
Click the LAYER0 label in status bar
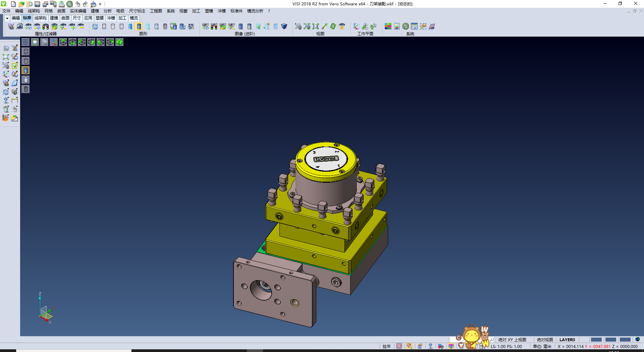[x=567, y=340]
